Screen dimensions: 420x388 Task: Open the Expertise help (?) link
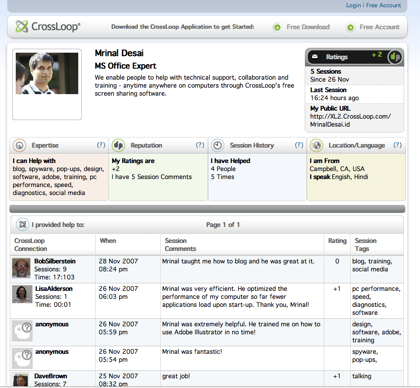coord(101,145)
